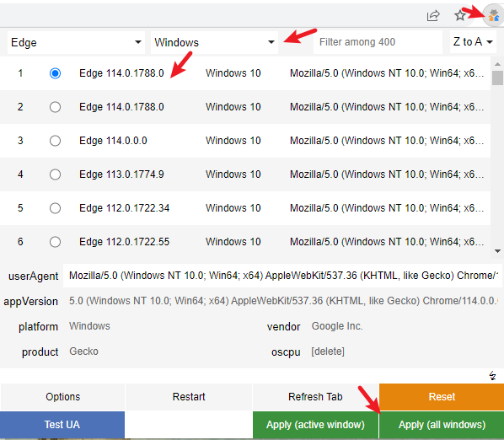Open the Windows OS dropdown
504x440 pixels.
coord(214,42)
